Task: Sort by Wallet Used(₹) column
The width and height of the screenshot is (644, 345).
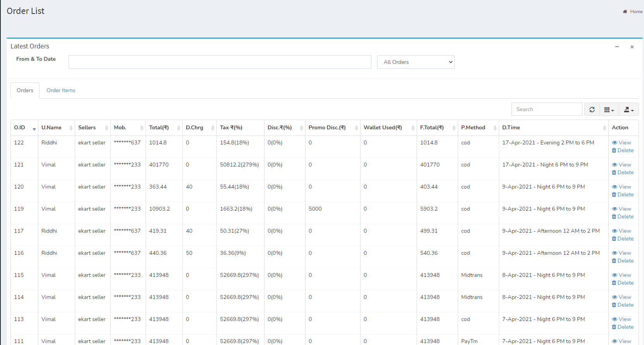Action: pyautogui.click(x=388, y=128)
